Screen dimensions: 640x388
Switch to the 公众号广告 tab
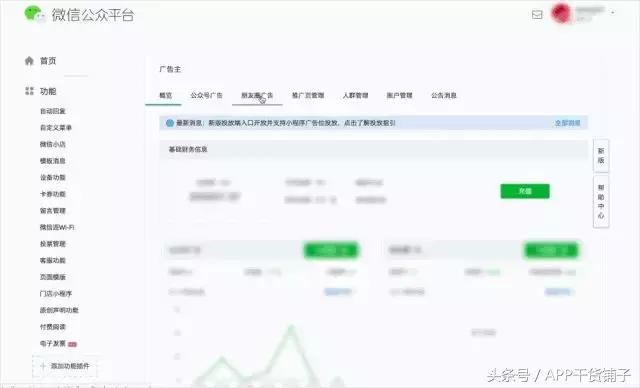click(207, 95)
